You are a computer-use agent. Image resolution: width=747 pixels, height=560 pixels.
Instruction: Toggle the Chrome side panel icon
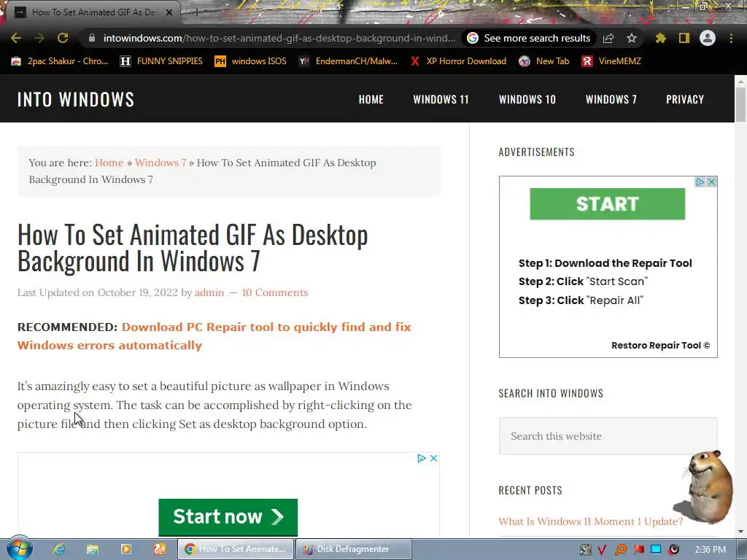(x=684, y=38)
